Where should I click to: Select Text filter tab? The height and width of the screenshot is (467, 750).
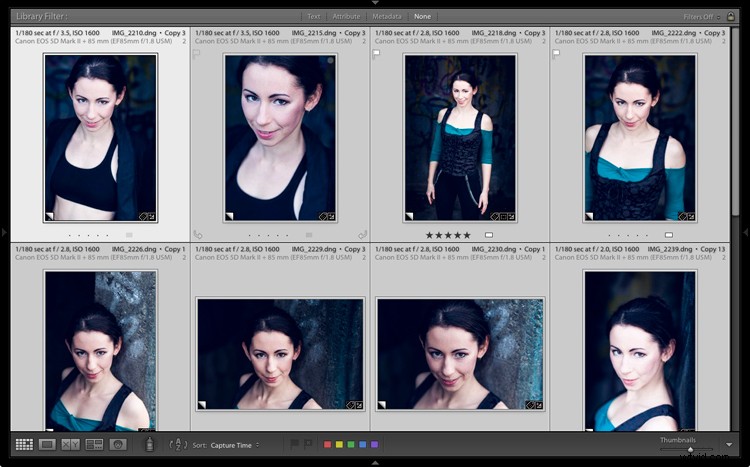pos(314,16)
